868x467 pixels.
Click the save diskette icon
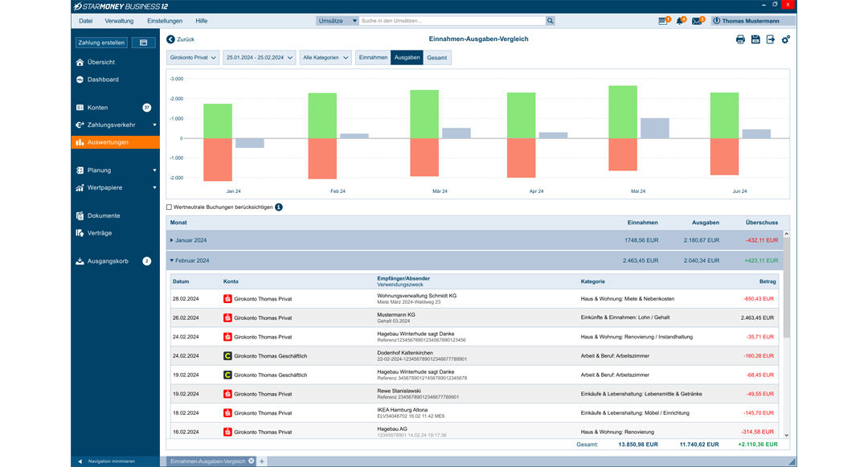(755, 39)
